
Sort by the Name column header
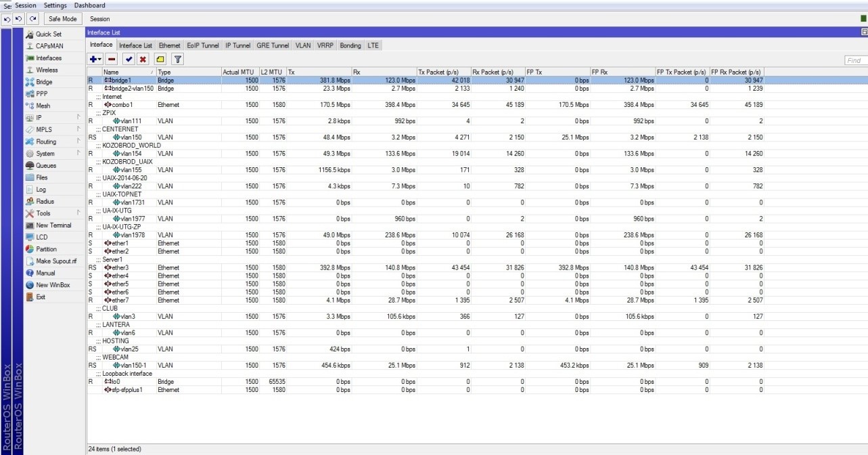point(129,72)
